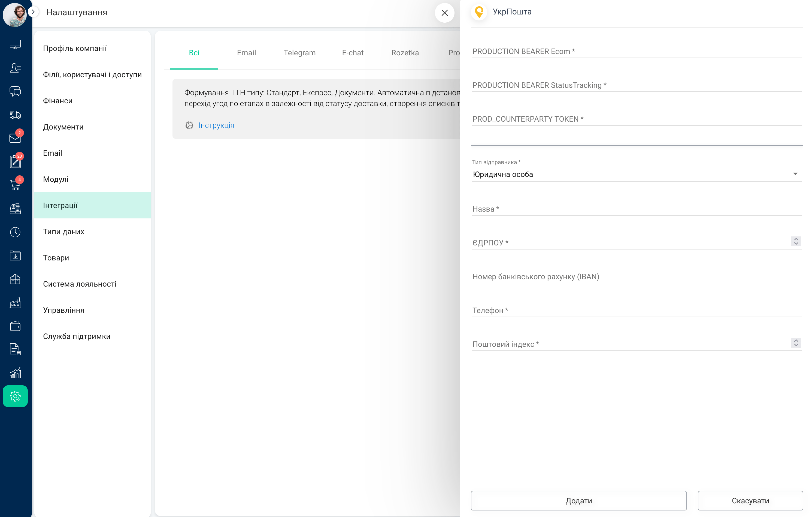
Task: Switch to the Telegram tab
Action: (x=299, y=53)
